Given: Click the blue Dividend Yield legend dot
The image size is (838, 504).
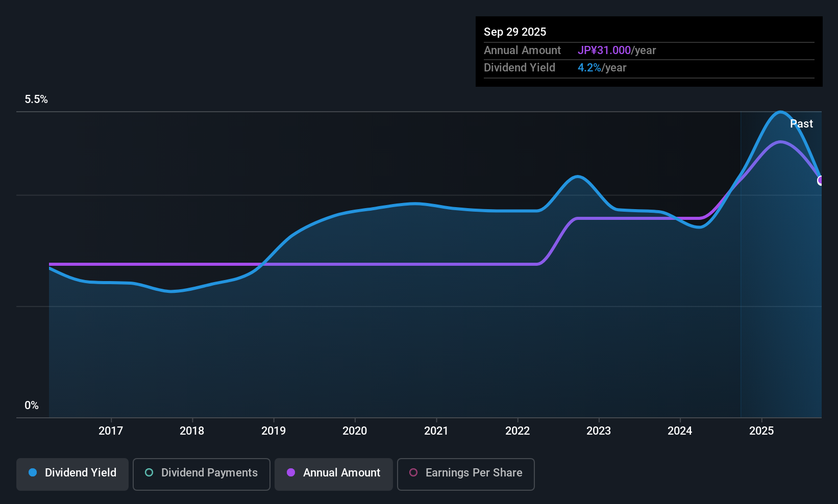Looking at the screenshot, I should coord(33,472).
